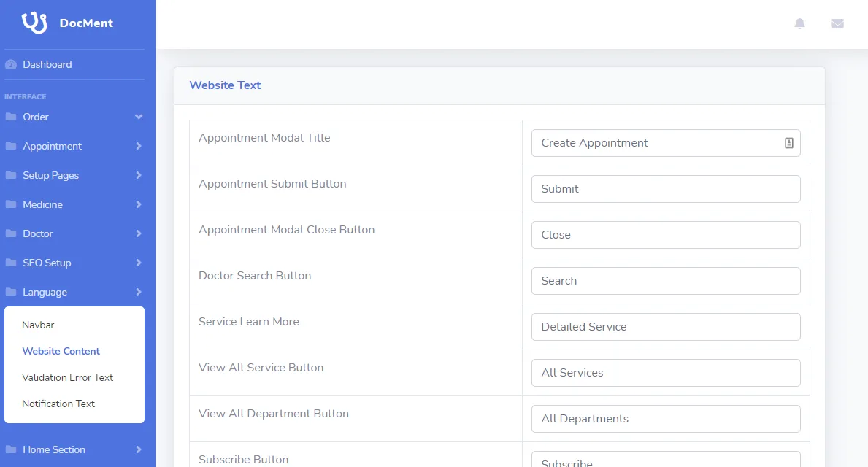
Task: Open the SEO Setup sidebar menu
Action: click(x=74, y=263)
